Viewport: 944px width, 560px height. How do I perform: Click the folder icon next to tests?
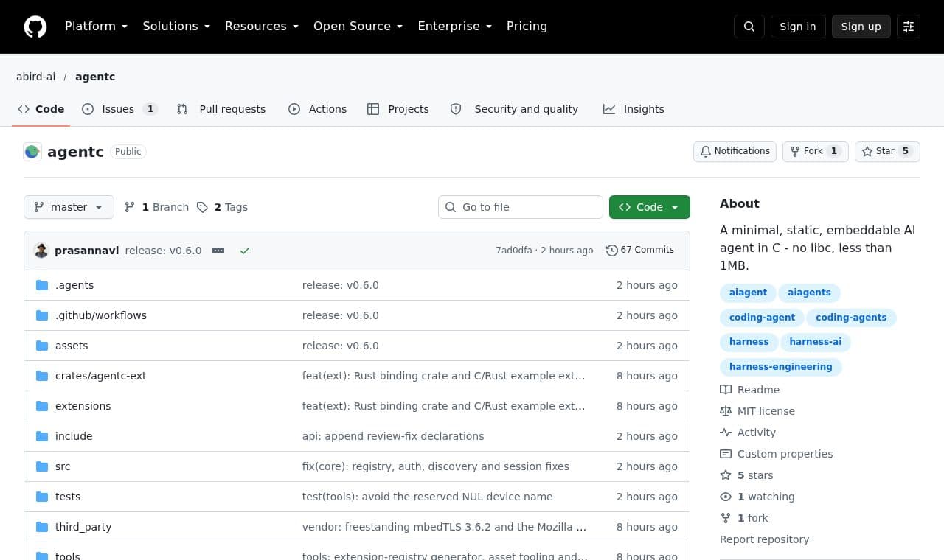[42, 497]
